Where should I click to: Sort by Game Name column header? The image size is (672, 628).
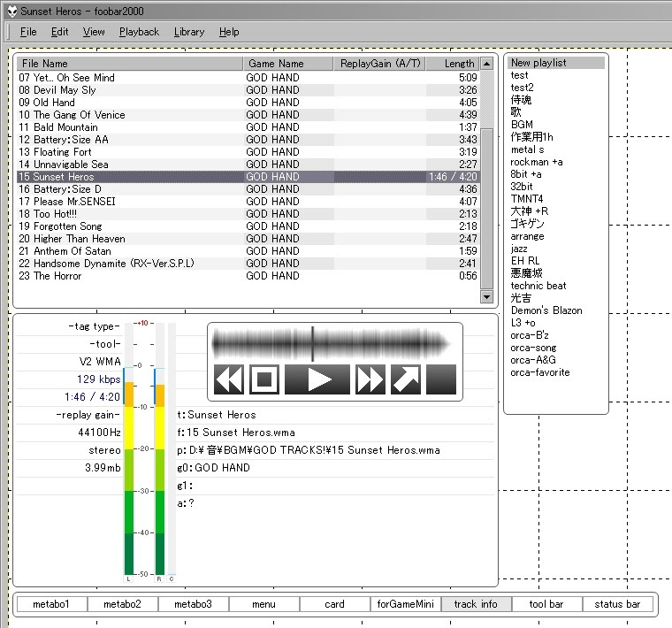click(x=288, y=64)
